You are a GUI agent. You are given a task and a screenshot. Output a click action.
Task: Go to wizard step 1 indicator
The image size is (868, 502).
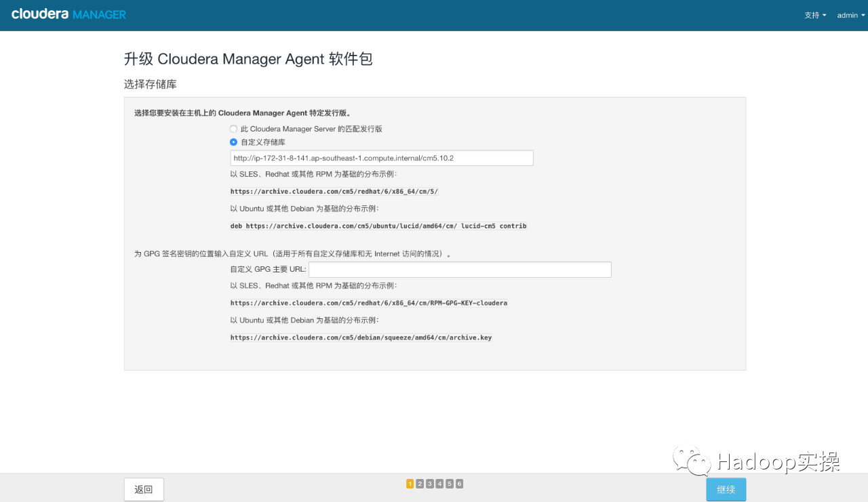coord(410,484)
